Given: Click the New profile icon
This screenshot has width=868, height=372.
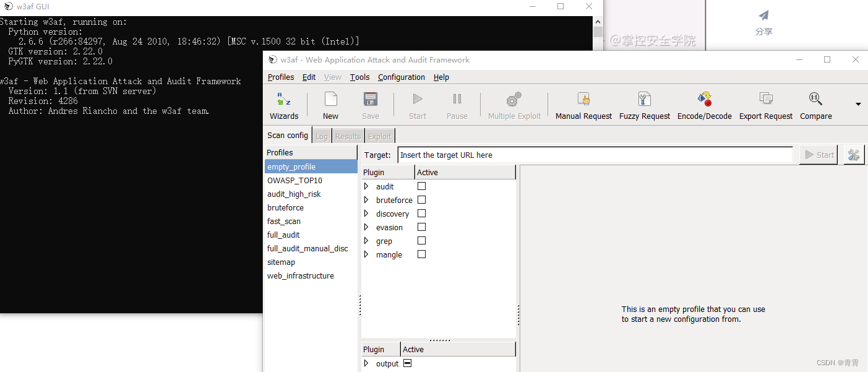Looking at the screenshot, I should coord(330,99).
